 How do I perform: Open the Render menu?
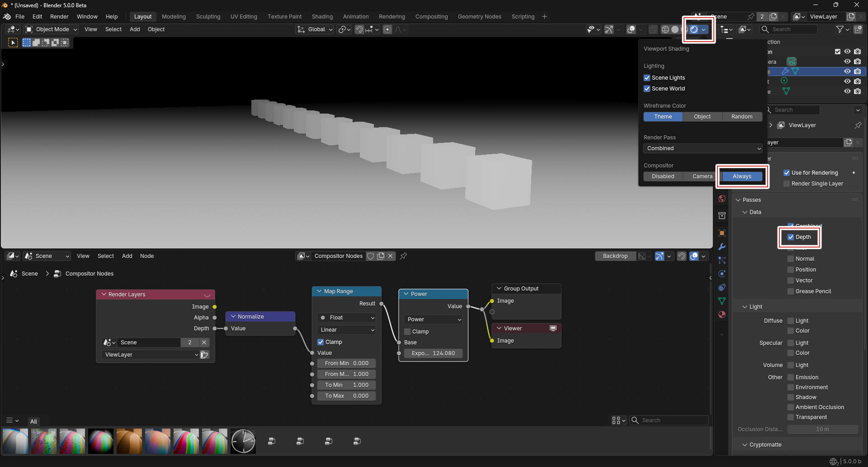tap(59, 17)
